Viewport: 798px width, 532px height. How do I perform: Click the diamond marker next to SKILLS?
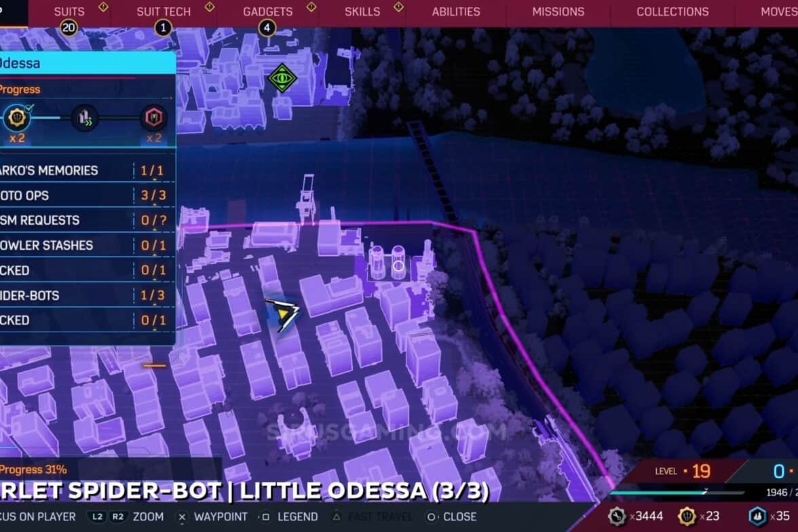click(x=398, y=7)
